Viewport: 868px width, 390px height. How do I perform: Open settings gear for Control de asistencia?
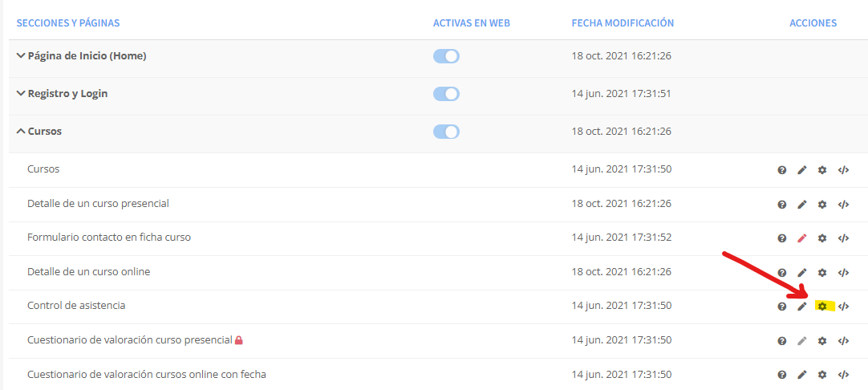click(822, 307)
